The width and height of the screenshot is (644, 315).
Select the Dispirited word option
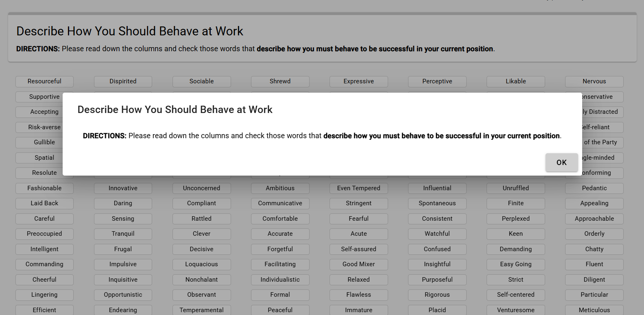(123, 81)
